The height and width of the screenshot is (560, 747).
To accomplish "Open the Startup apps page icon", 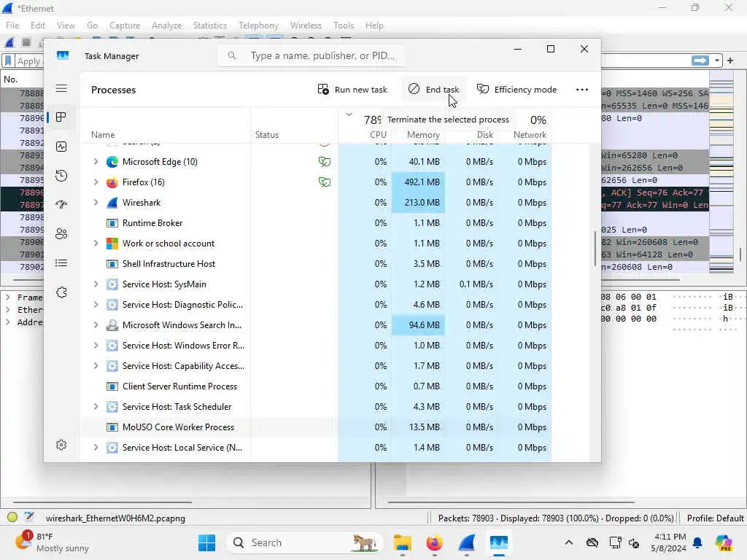I will (x=61, y=205).
